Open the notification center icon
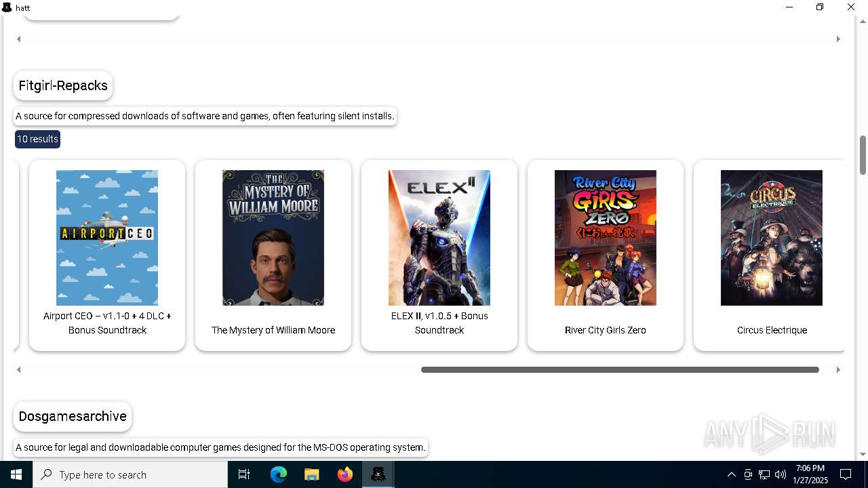Viewport: 868px width, 488px height. tap(846, 474)
